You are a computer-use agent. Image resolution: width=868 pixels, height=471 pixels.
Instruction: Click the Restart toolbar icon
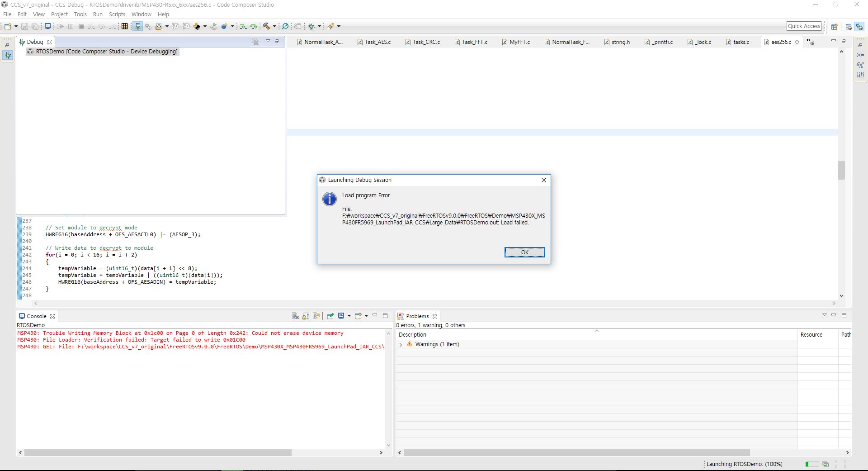tap(213, 26)
